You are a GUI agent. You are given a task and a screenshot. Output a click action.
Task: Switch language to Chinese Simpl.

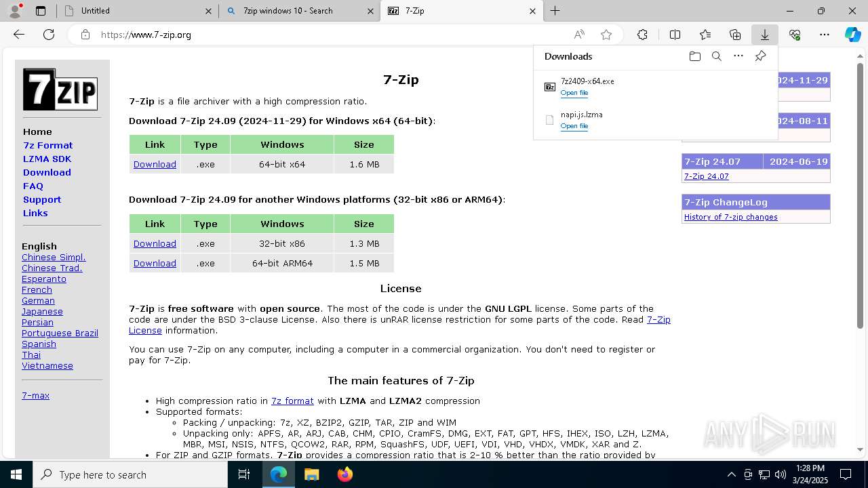click(54, 257)
